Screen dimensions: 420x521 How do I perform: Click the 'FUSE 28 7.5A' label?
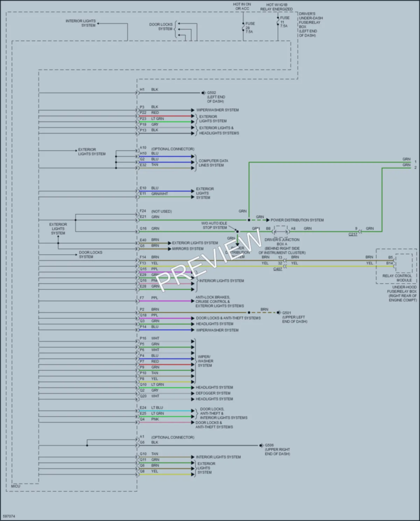pyautogui.click(x=250, y=28)
